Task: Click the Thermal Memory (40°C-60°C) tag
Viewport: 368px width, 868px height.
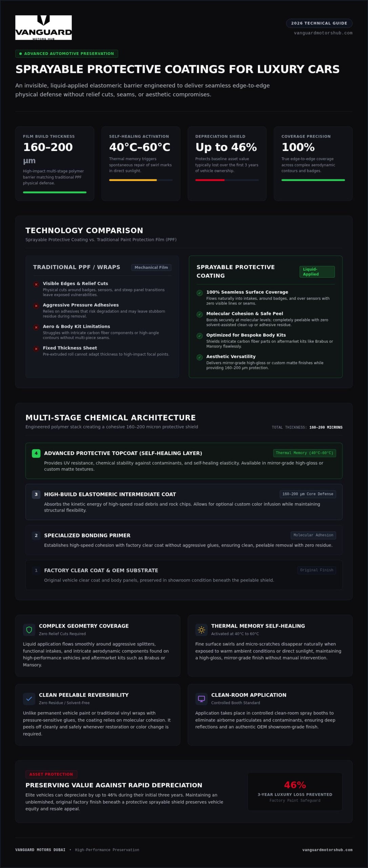Action: coord(304,453)
